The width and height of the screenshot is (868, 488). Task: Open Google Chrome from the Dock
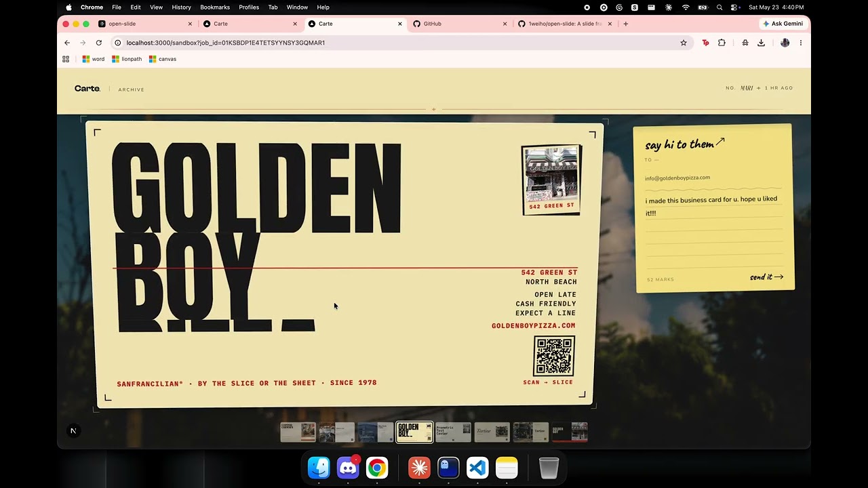click(377, 468)
